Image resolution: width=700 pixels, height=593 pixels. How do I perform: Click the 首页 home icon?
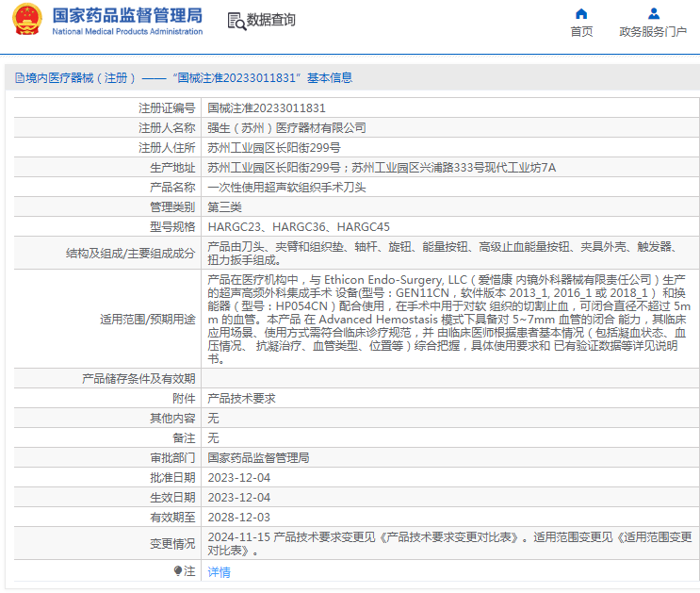(580, 13)
